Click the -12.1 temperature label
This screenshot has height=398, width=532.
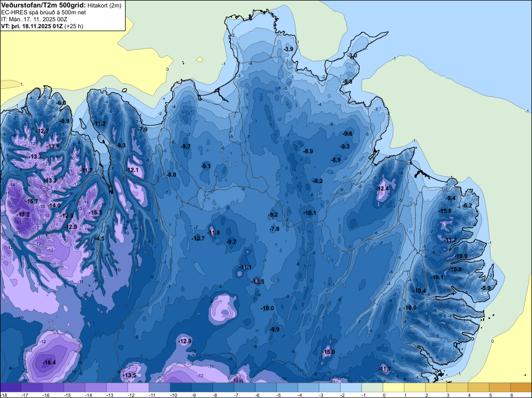coord(132,170)
